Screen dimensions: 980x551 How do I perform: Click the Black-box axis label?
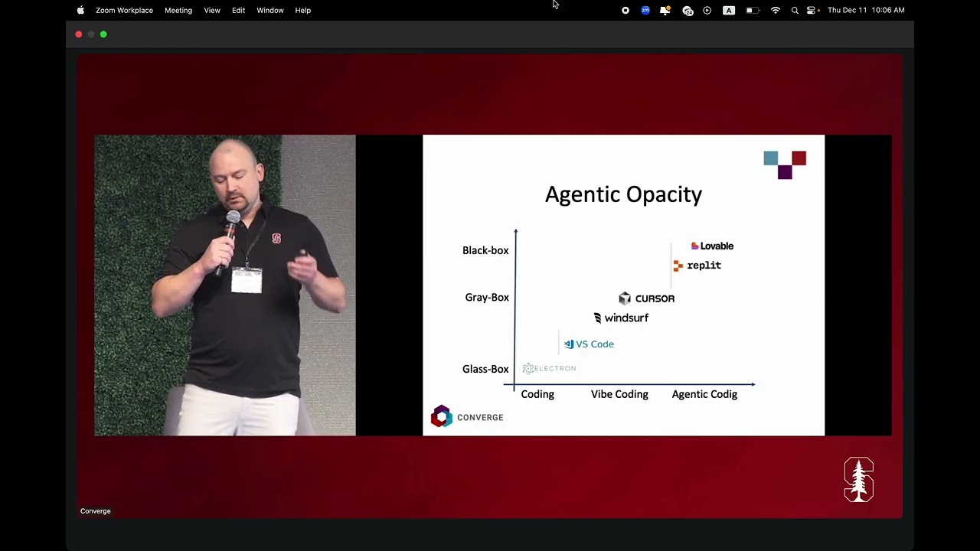click(485, 250)
